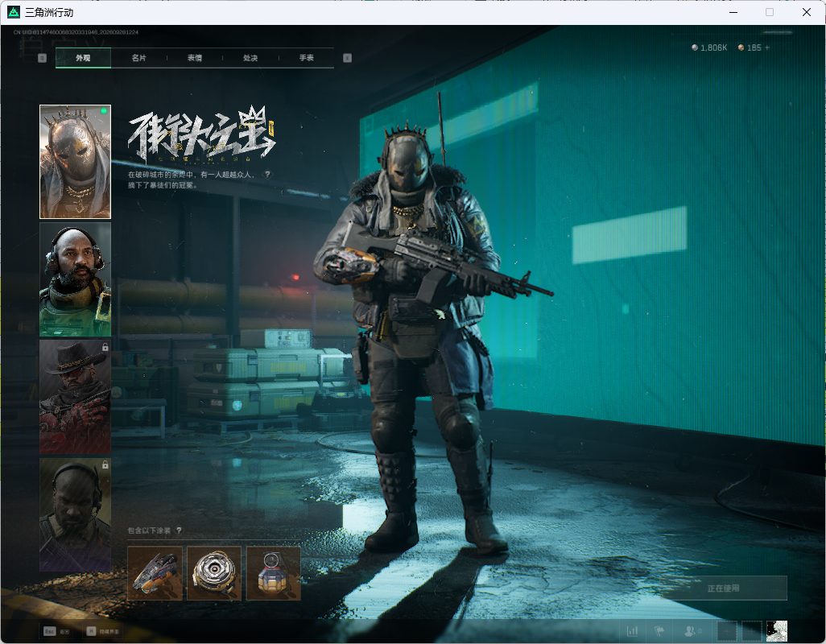The width and height of the screenshot is (826, 644).
Task: Open the 处决 tab
Action: (250, 58)
